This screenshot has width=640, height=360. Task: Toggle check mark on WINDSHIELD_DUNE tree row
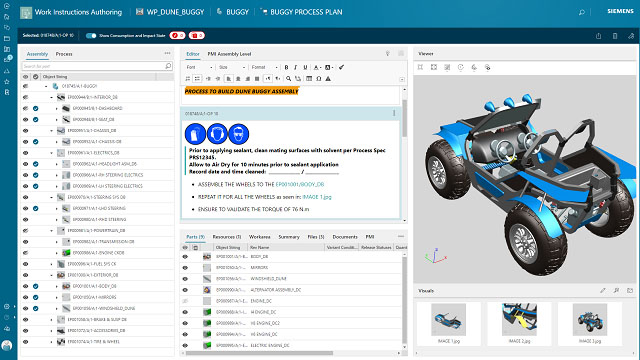pyautogui.click(x=36, y=309)
